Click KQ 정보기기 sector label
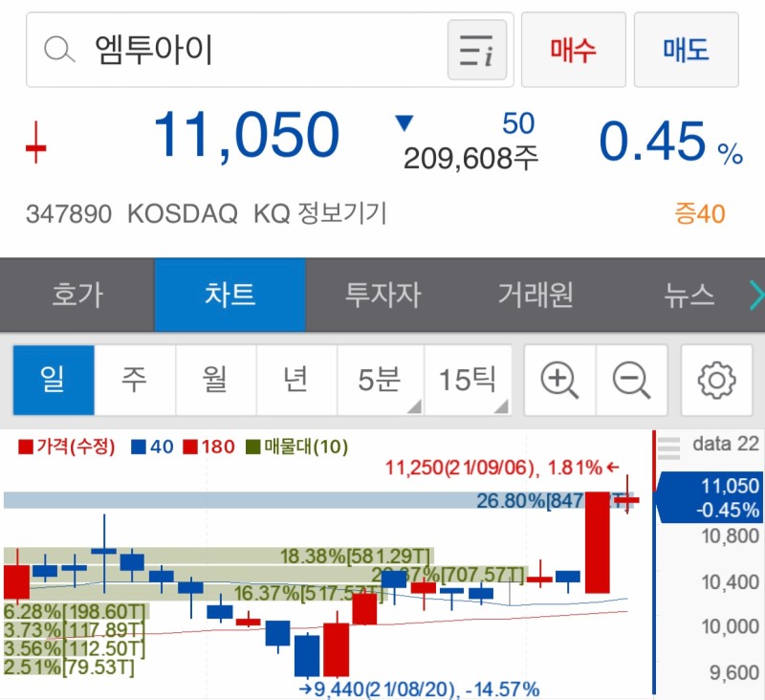This screenshot has height=700, width=765. [x=320, y=213]
